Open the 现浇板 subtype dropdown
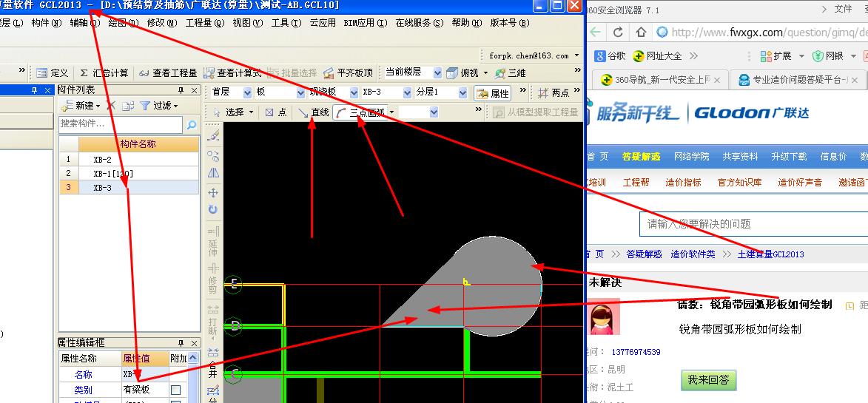The image size is (868, 403). (x=354, y=92)
